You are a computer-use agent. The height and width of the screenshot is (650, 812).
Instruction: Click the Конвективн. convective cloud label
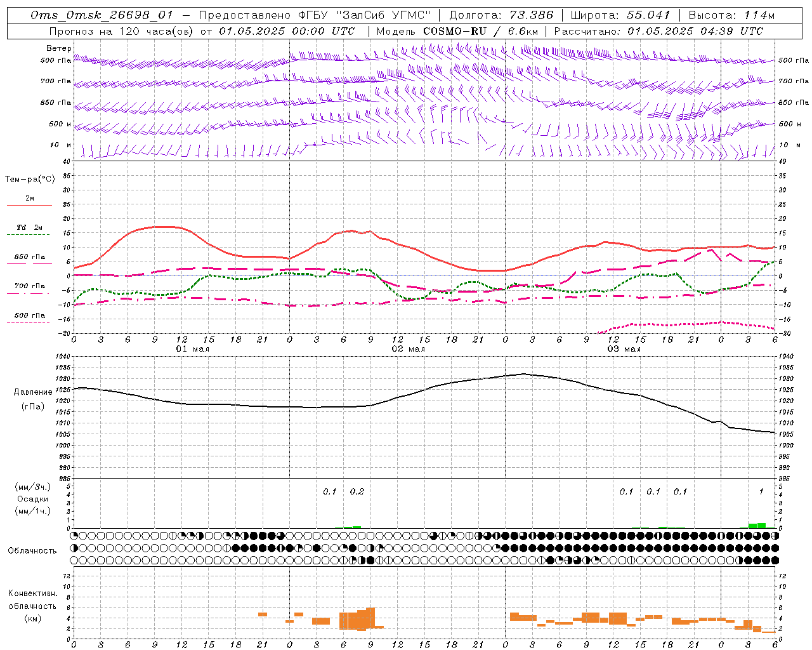[x=32, y=594]
